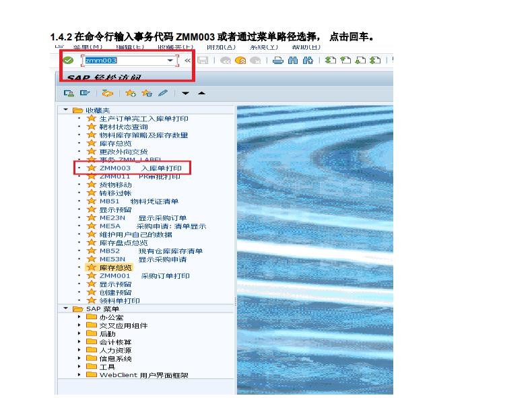Click the command field containing zmm003
Screen dimensions: 532x398
[125, 61]
